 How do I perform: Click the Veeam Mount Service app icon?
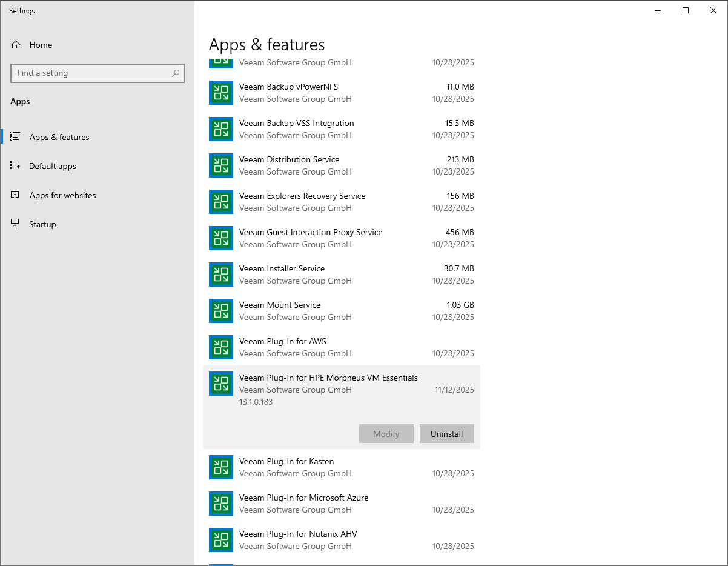click(220, 311)
